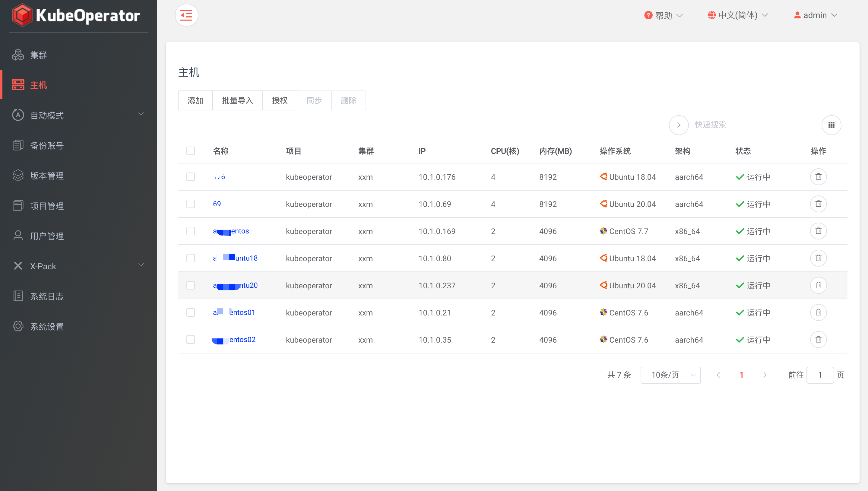The width and height of the screenshot is (868, 491).
Task: Expand the 帮助 dropdown menu
Action: 663,15
